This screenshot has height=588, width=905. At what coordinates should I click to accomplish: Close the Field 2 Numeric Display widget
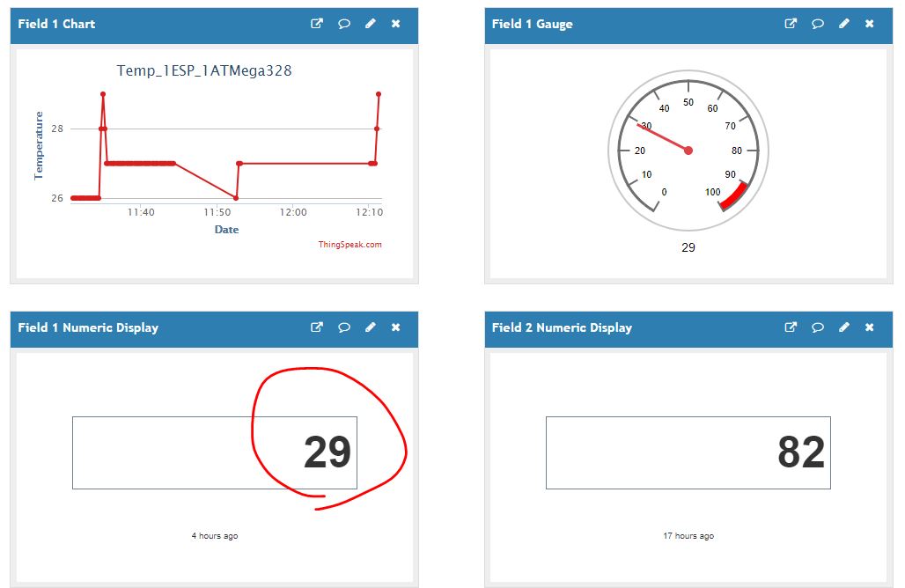870,327
